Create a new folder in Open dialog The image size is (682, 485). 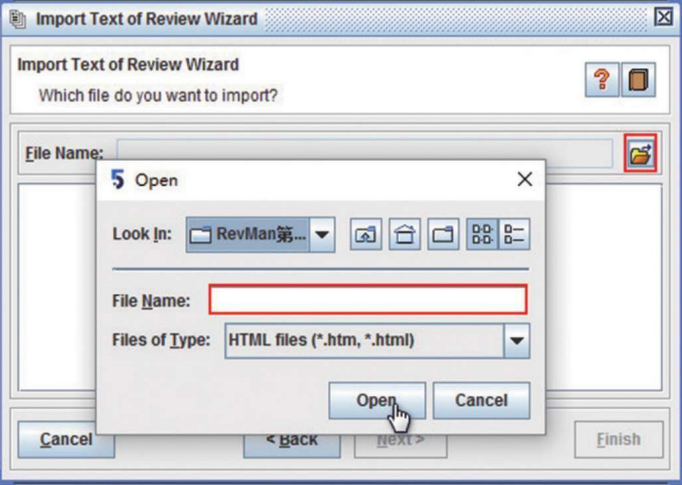tap(443, 235)
